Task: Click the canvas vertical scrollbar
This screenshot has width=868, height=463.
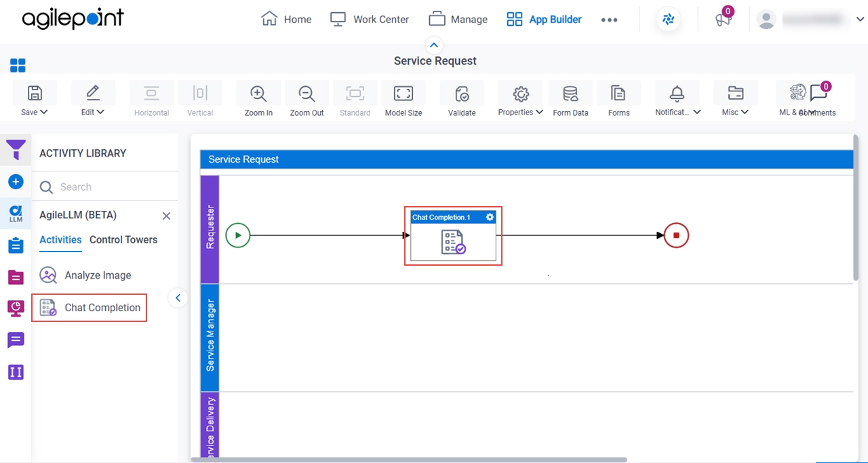Action: [x=856, y=207]
